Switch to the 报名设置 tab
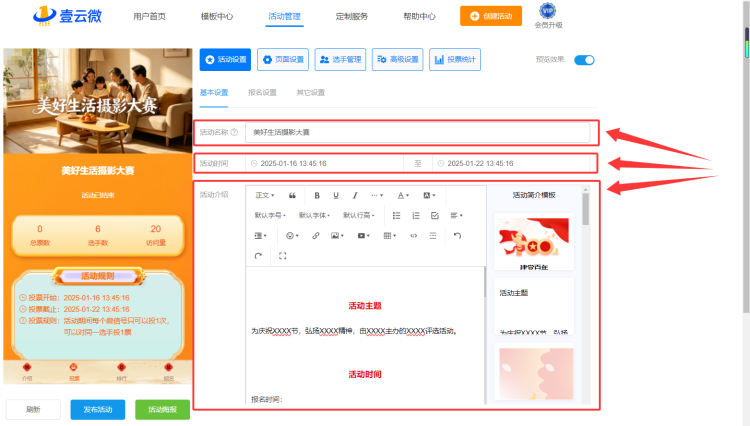750x426 pixels. 262,93
